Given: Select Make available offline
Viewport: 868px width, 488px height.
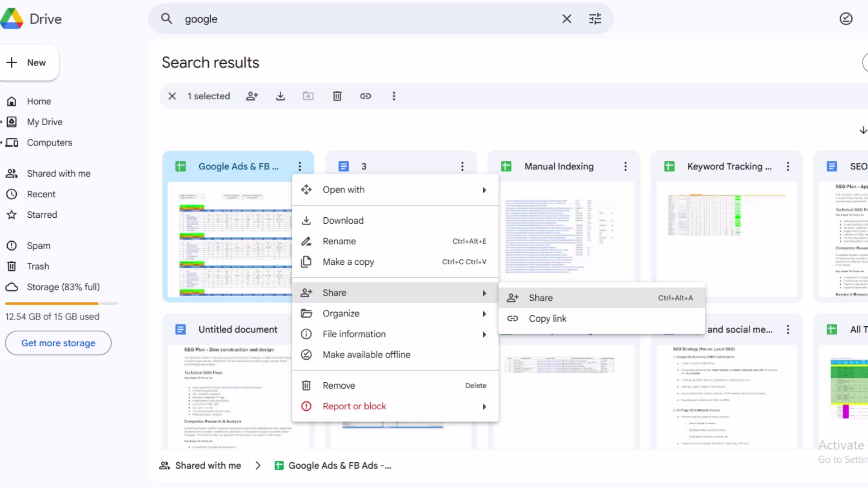Looking at the screenshot, I should pos(395,355).
